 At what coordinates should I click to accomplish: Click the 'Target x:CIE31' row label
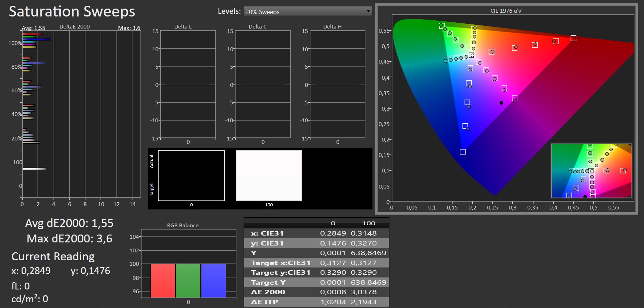pyautogui.click(x=281, y=263)
